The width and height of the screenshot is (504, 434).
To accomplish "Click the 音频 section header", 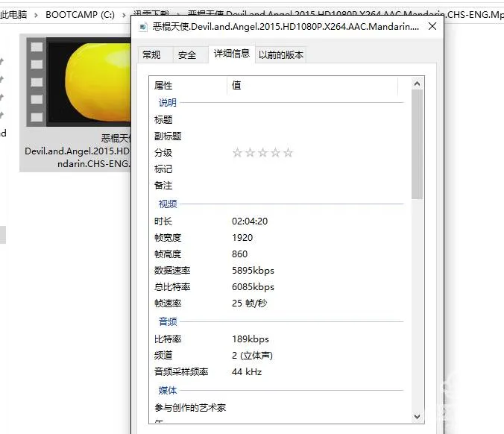I will pyautogui.click(x=168, y=321).
